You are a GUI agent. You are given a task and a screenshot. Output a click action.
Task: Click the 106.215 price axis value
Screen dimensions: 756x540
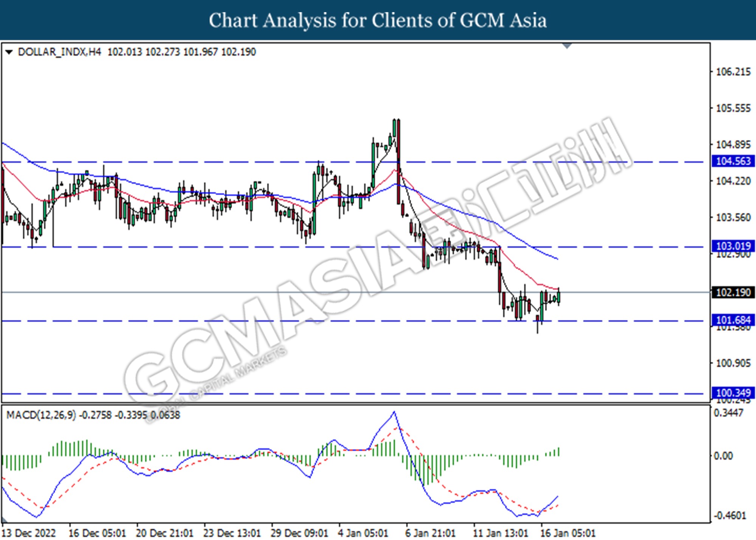pos(733,72)
